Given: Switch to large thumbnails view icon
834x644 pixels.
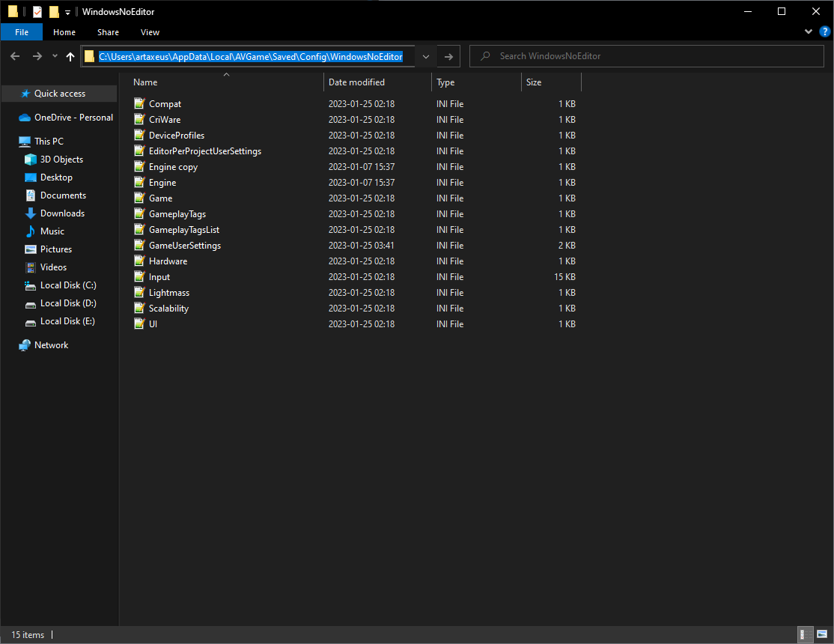Looking at the screenshot, I should tap(822, 634).
